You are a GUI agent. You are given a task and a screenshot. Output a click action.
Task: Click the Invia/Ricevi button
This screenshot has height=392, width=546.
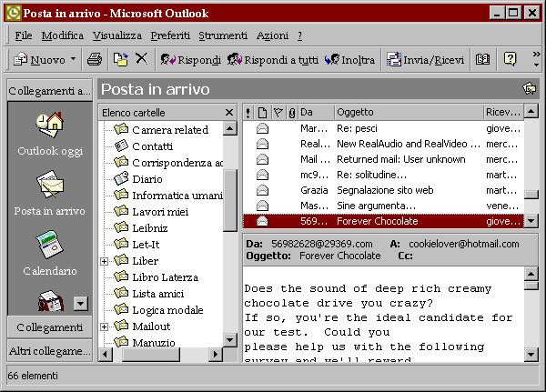pos(426,60)
